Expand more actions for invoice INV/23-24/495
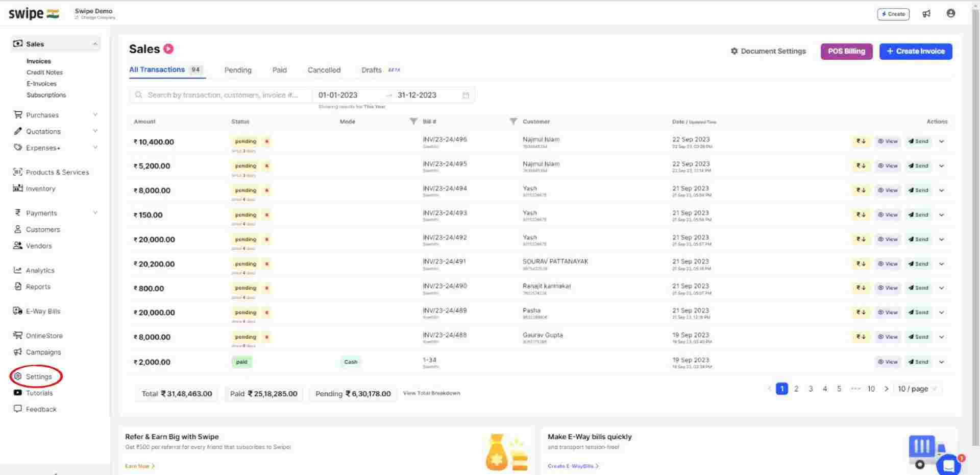This screenshot has height=475, width=980. [x=942, y=166]
